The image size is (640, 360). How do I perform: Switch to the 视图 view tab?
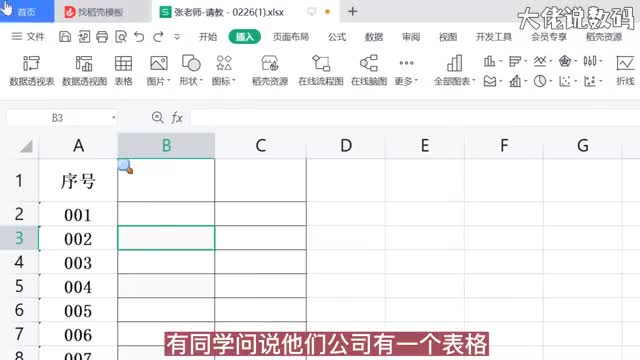tap(448, 37)
